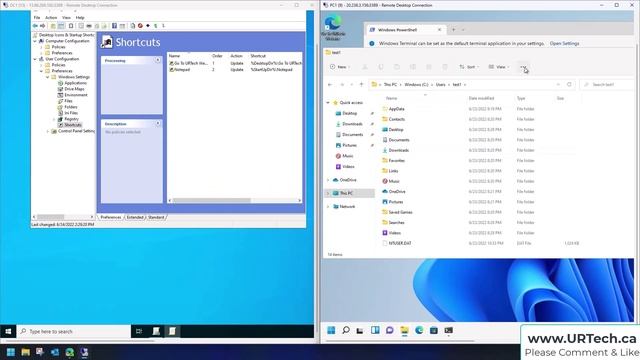Collapse Computer Configuration in GPO tree
The height and width of the screenshot is (360, 640).
coord(35,41)
